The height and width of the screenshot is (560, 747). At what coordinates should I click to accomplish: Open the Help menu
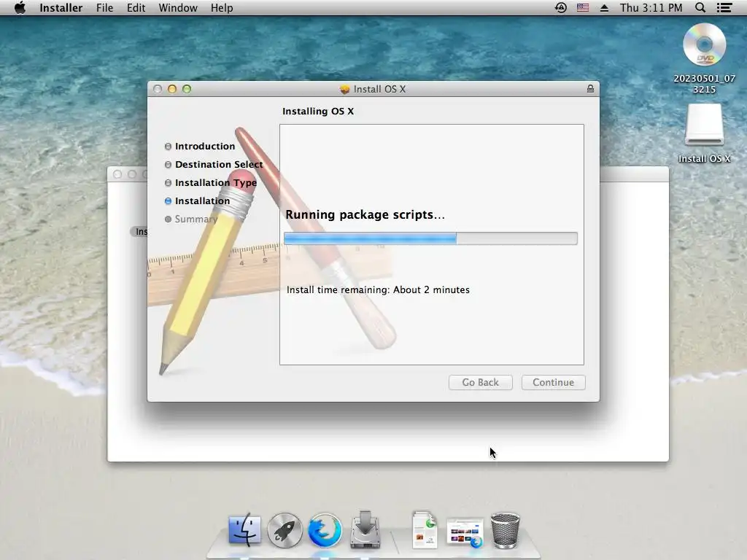coord(222,7)
